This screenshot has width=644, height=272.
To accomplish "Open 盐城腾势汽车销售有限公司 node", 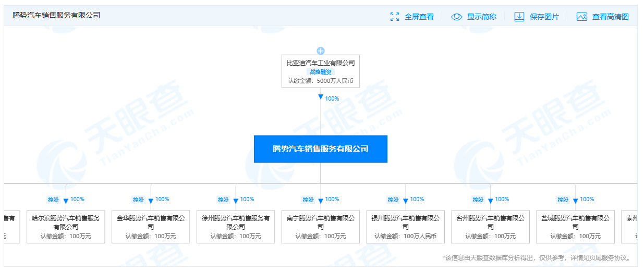I will coord(576,227).
